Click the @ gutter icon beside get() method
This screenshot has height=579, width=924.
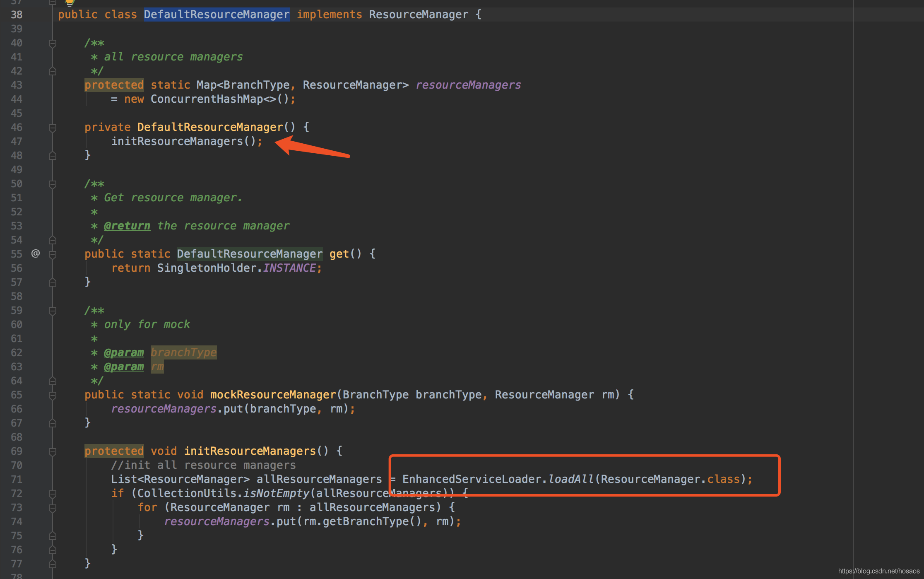36,253
